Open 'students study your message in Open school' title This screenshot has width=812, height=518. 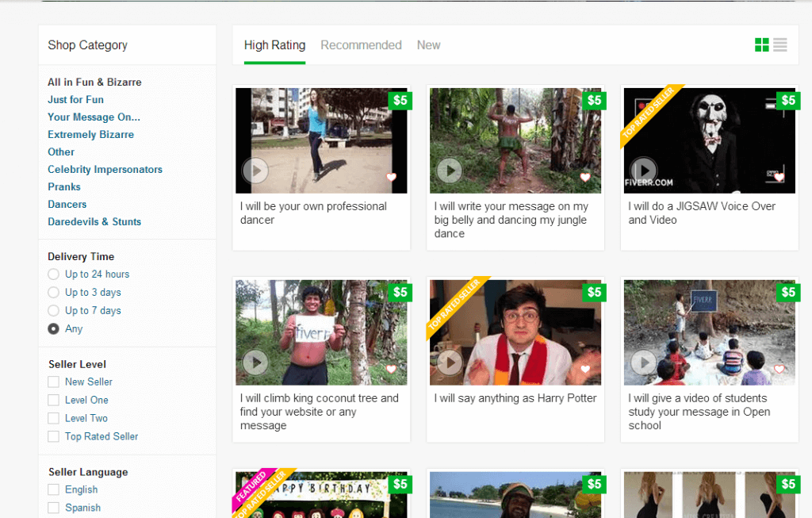(699, 412)
